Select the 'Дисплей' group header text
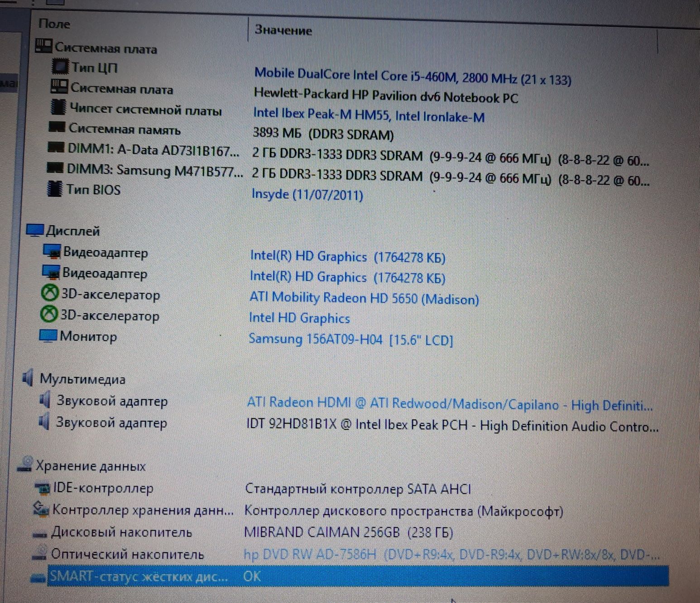 coord(73,231)
